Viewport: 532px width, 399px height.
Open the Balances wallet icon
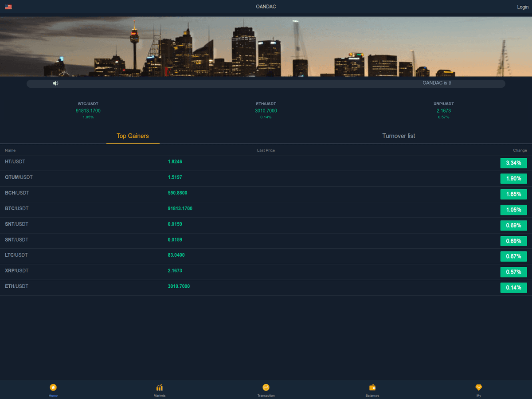point(372,387)
